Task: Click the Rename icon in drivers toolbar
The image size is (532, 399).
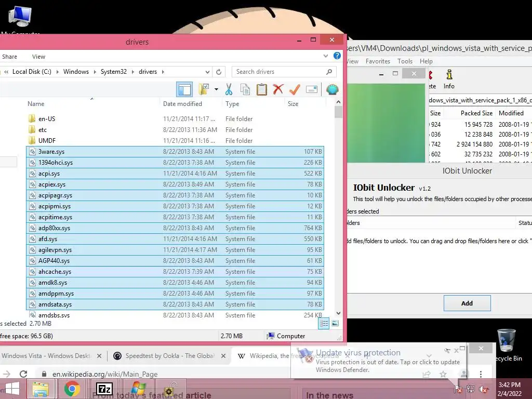Action: tap(312, 89)
